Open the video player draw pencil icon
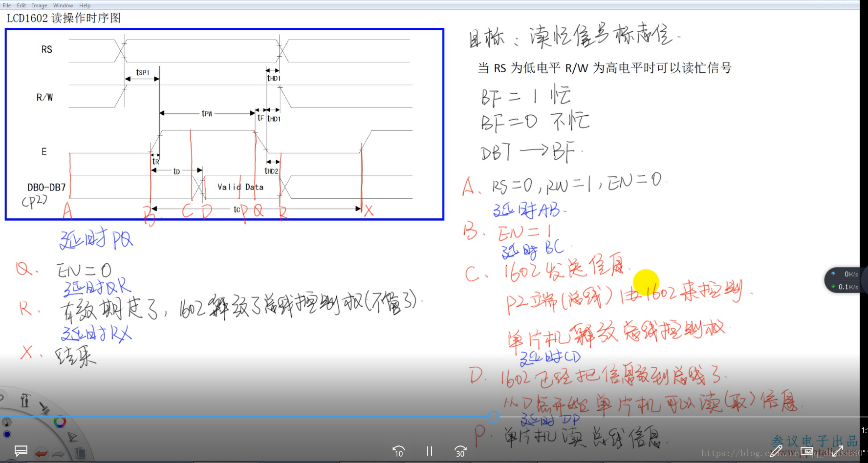 776,451
